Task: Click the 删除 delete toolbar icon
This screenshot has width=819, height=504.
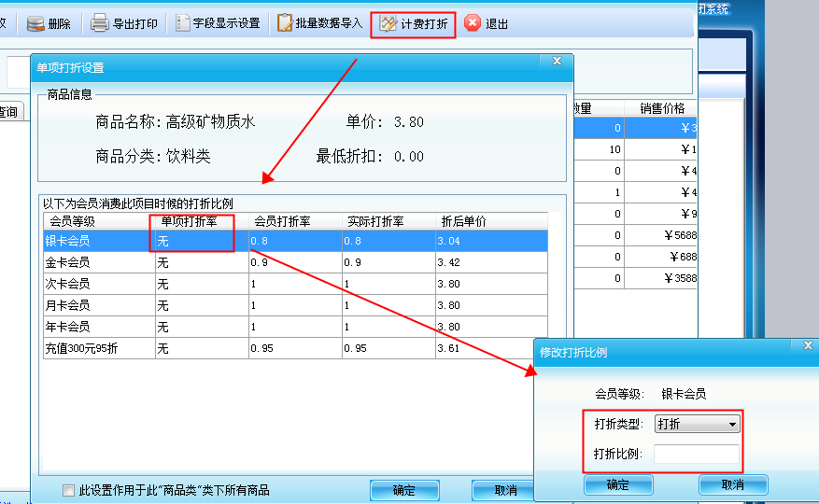Action: 35,23
